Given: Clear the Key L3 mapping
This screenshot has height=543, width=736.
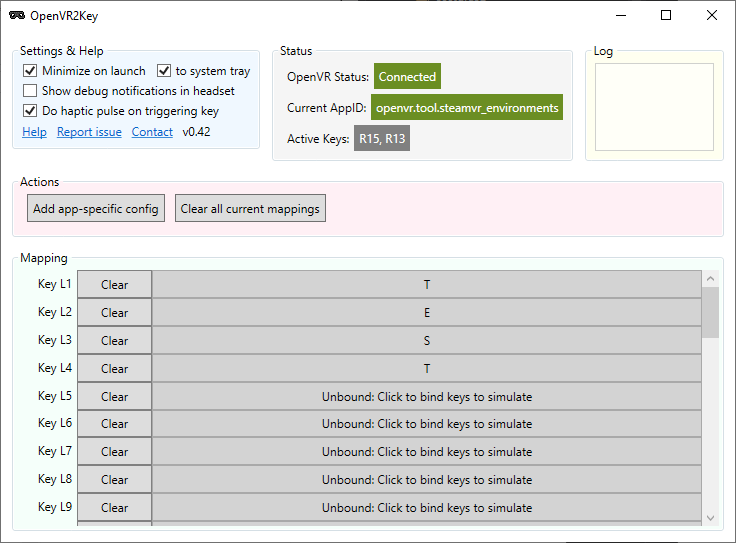Looking at the screenshot, I should pyautogui.click(x=115, y=340).
